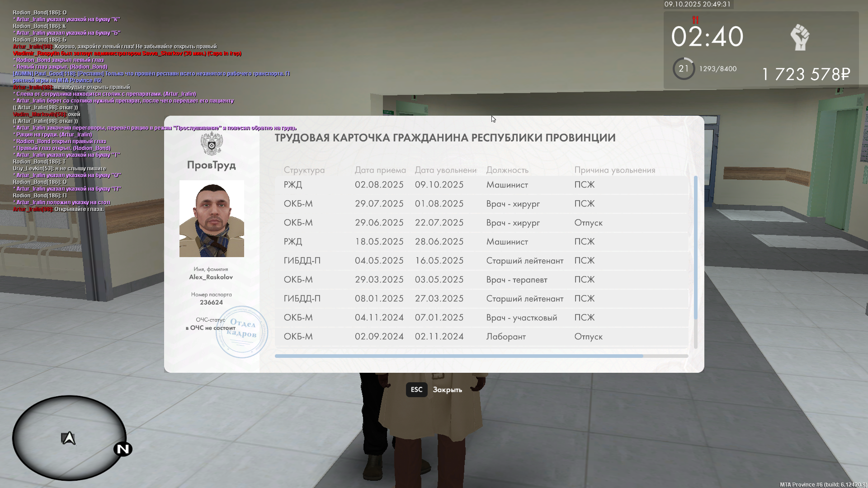Click the player arrow on the minimap
The image size is (868, 488).
(x=68, y=438)
